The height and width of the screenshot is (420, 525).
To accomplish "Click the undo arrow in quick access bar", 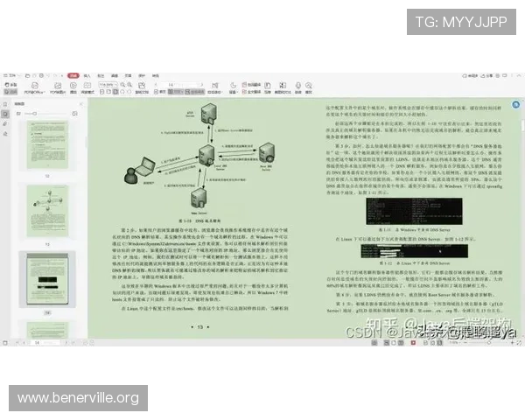I will [48, 76].
